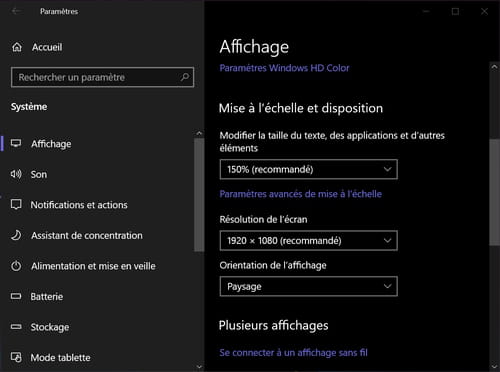Click the Alimentation power icon
Viewport: 500px width, 372px height.
16,266
